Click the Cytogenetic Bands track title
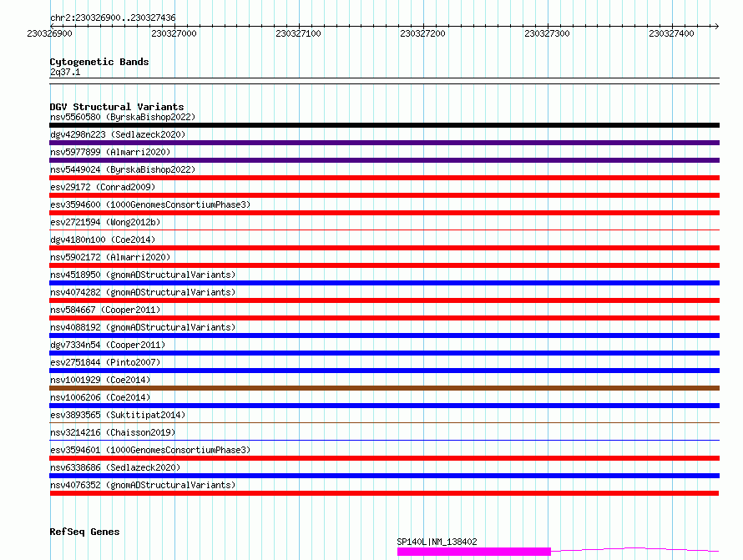The width and height of the screenshot is (743, 560). pos(99,62)
